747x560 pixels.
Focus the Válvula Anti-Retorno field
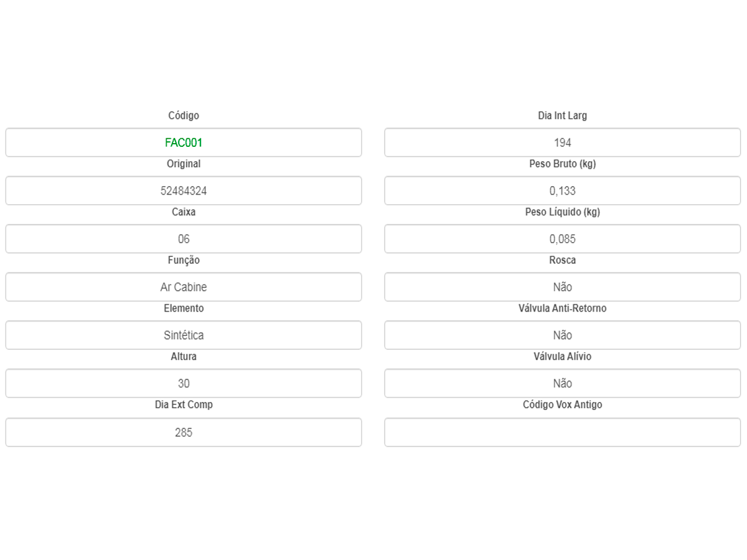tap(562, 335)
